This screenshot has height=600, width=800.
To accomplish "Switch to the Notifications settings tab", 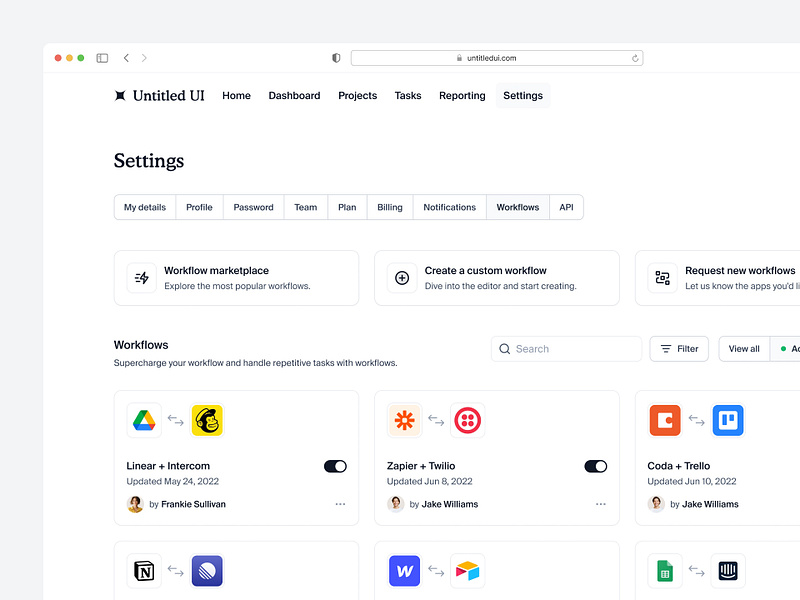I will (449, 207).
